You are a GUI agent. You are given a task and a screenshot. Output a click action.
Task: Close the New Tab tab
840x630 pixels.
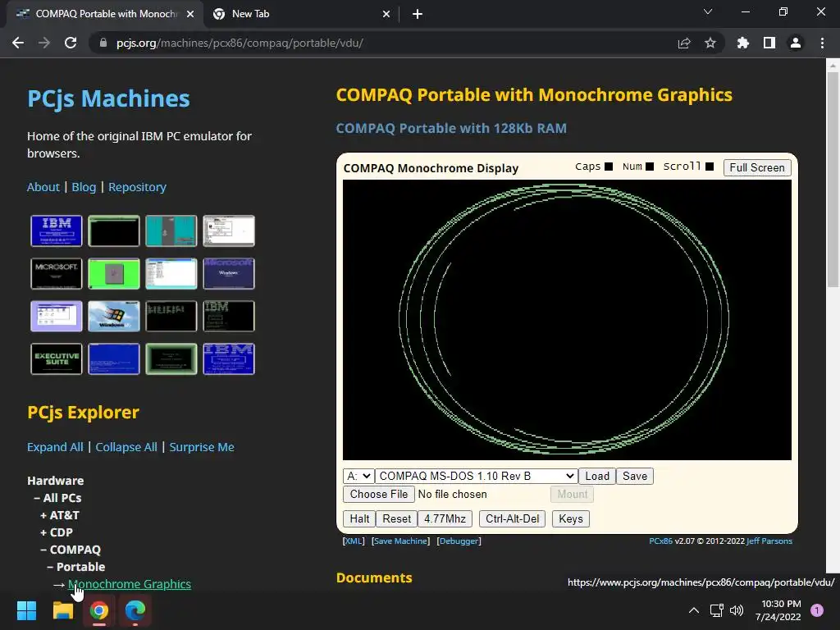tap(386, 14)
